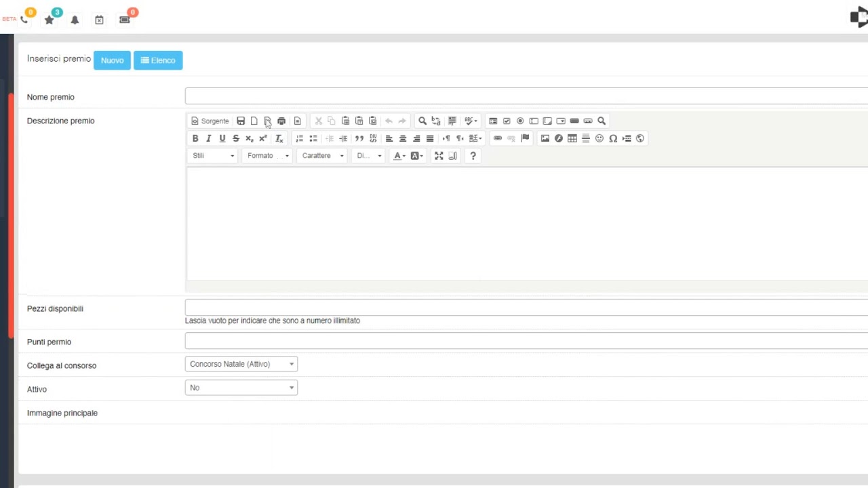Open the Smiley picker icon
868x488 pixels.
pos(599,138)
